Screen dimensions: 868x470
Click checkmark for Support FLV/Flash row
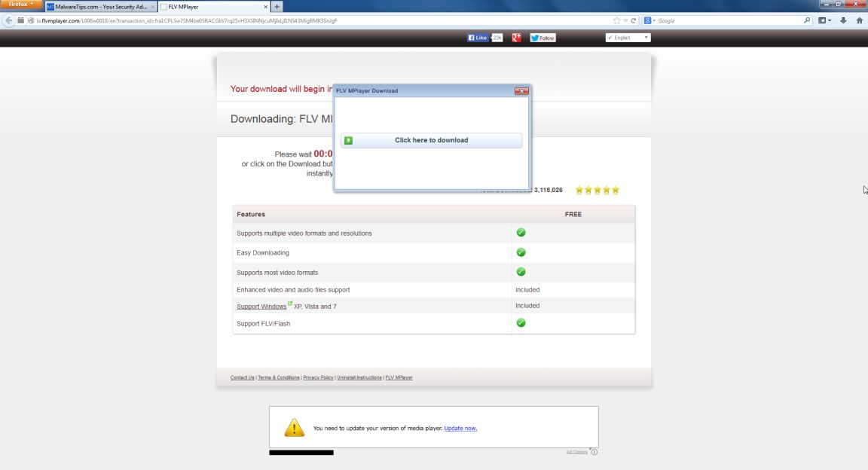coord(521,322)
